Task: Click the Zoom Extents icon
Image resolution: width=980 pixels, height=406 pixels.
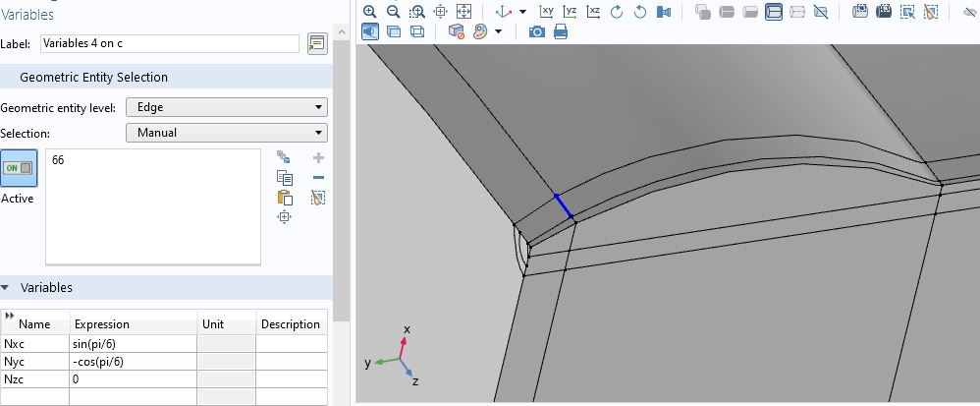Action: click(x=463, y=12)
